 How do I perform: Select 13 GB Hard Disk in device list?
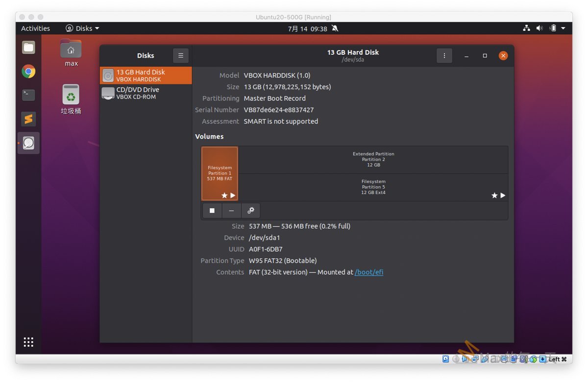pyautogui.click(x=146, y=75)
